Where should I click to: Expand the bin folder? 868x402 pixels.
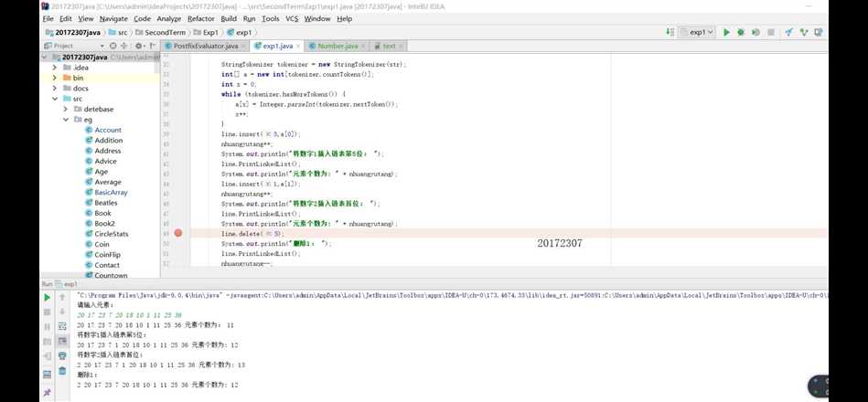[55, 78]
